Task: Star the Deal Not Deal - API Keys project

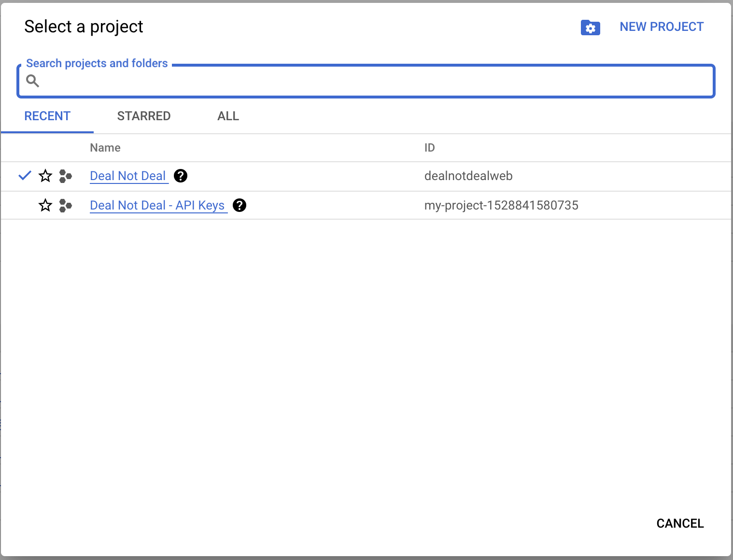Action: [x=45, y=205]
